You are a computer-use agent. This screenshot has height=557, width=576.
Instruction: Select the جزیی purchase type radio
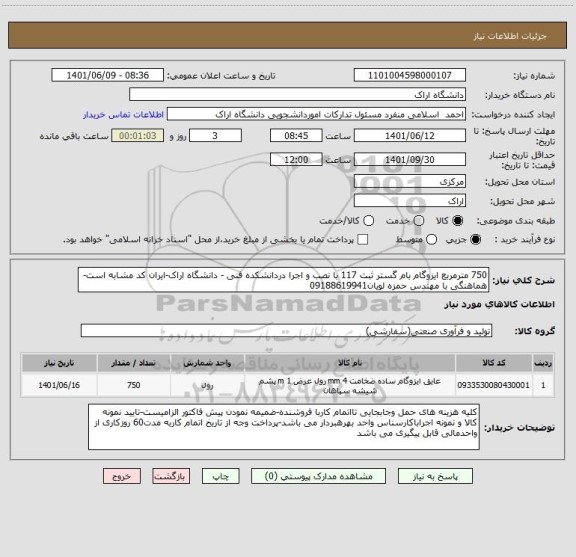(476, 240)
